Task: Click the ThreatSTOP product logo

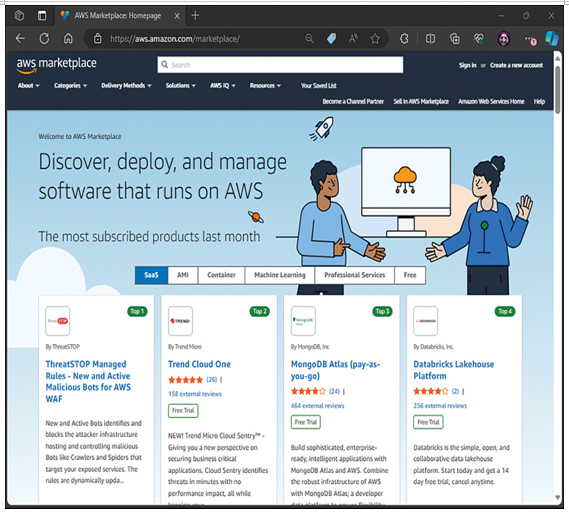Action: pyautogui.click(x=58, y=321)
